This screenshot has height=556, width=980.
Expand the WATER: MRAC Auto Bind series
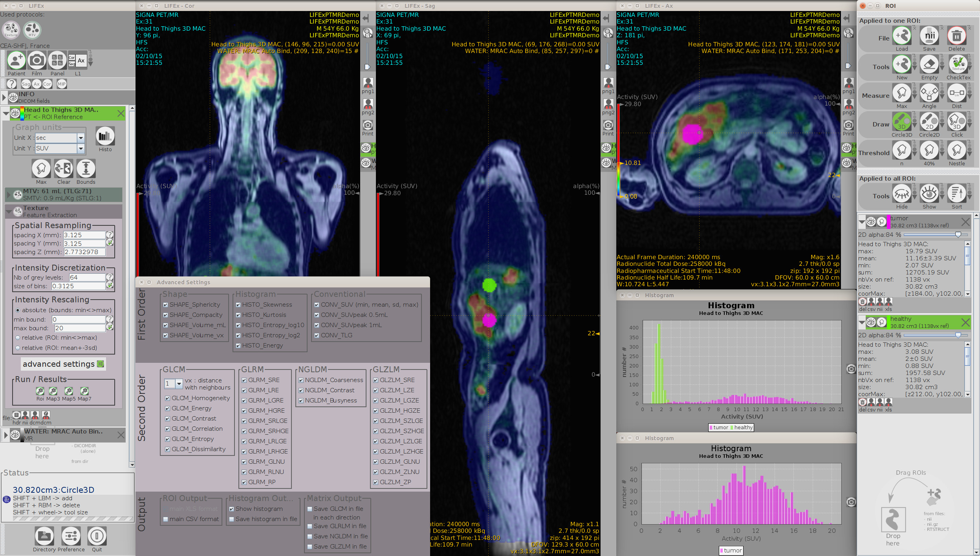pyautogui.click(x=5, y=435)
